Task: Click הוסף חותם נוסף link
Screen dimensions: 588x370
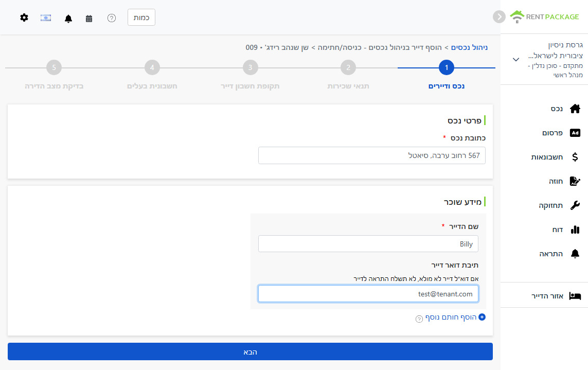Action: tap(451, 317)
